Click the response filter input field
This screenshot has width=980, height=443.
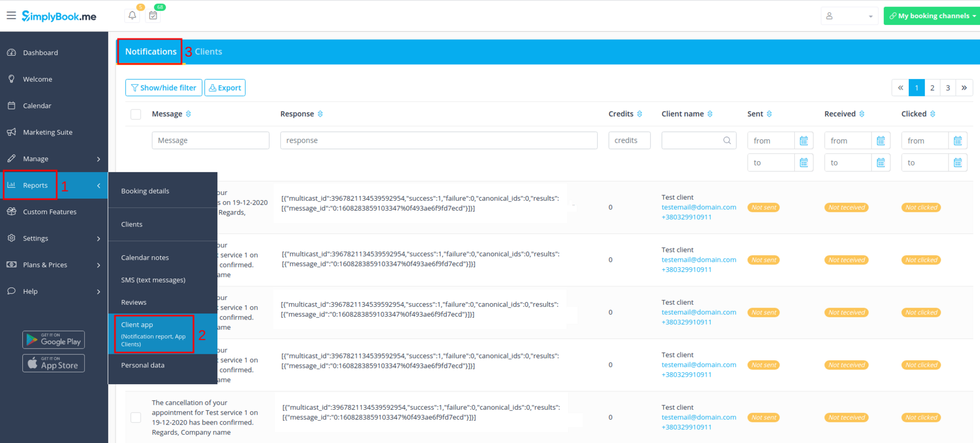pos(438,140)
